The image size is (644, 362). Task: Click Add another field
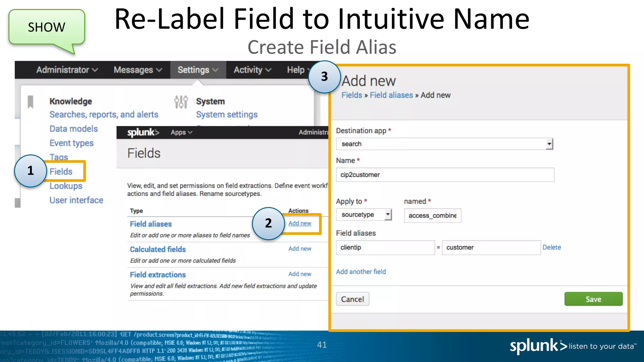[x=361, y=272]
